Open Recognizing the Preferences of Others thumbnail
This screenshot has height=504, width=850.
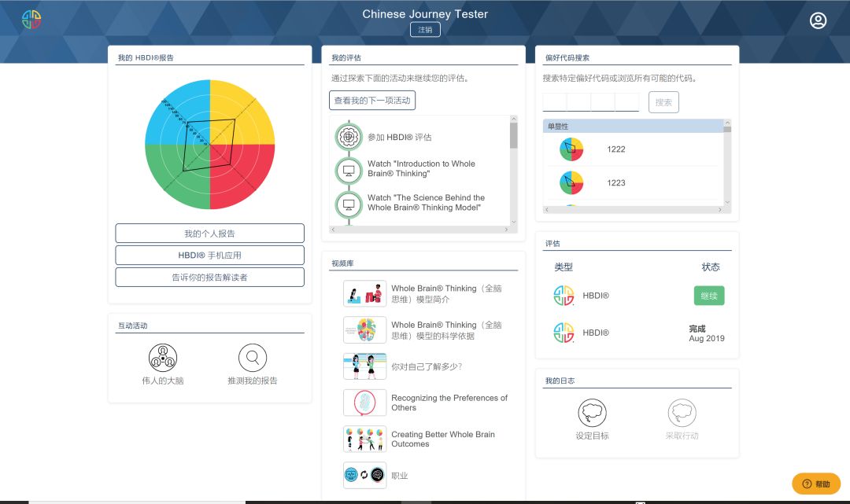(x=365, y=403)
